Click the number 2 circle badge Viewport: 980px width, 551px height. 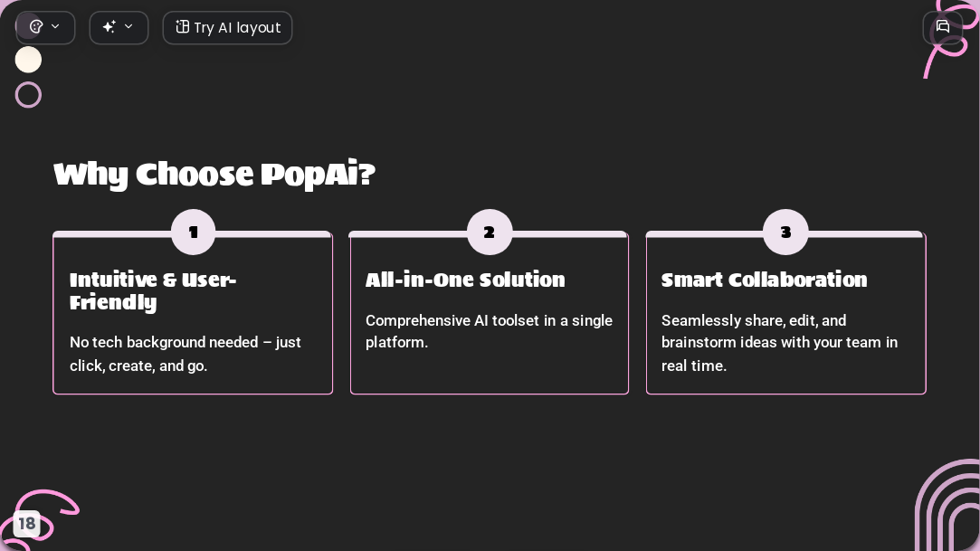[490, 232]
